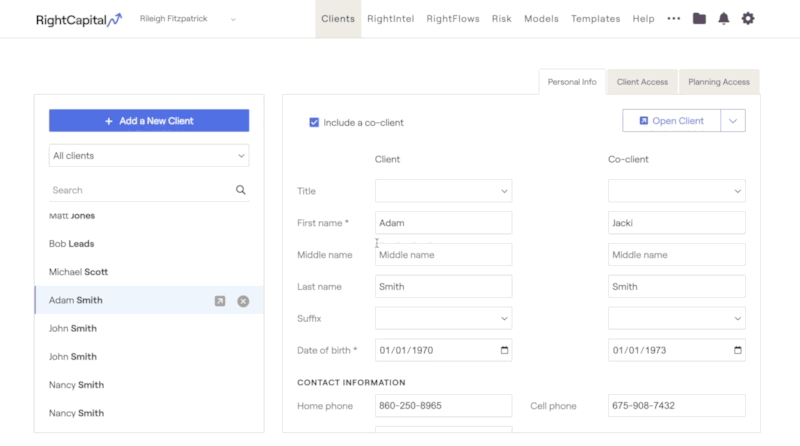
Task: Open the Help menu
Action: (643, 19)
